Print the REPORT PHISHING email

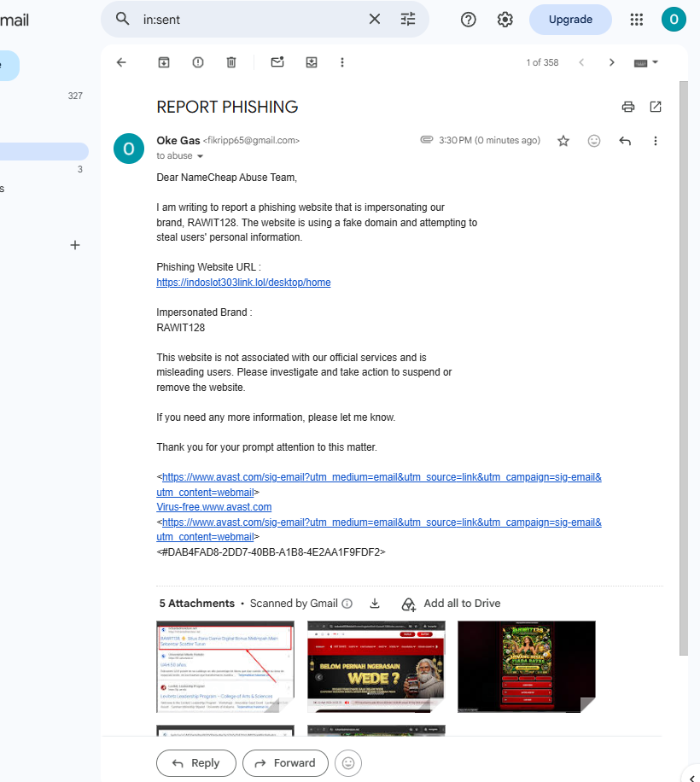pyautogui.click(x=628, y=107)
